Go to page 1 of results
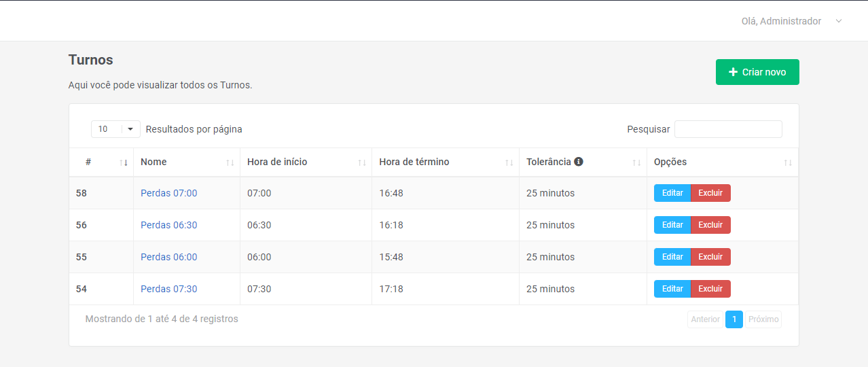This screenshot has height=367, width=868. (734, 319)
